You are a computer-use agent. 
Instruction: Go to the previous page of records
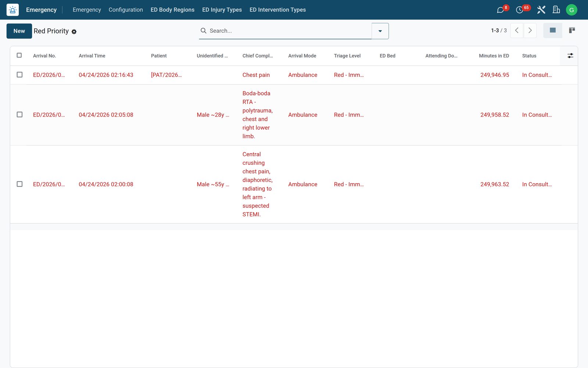coord(517,31)
